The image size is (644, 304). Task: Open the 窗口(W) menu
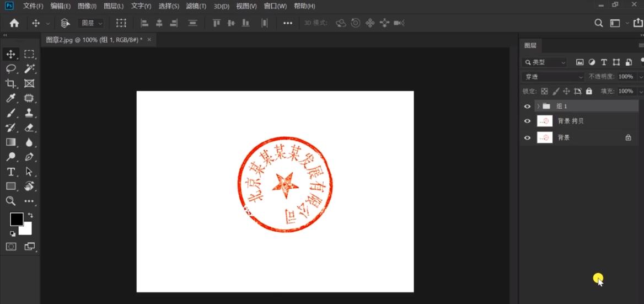coord(275,6)
